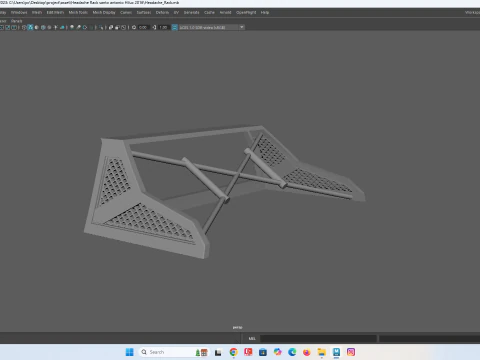
Task: Toggle Wireframe on Shaded icon
Action: click(43, 27)
